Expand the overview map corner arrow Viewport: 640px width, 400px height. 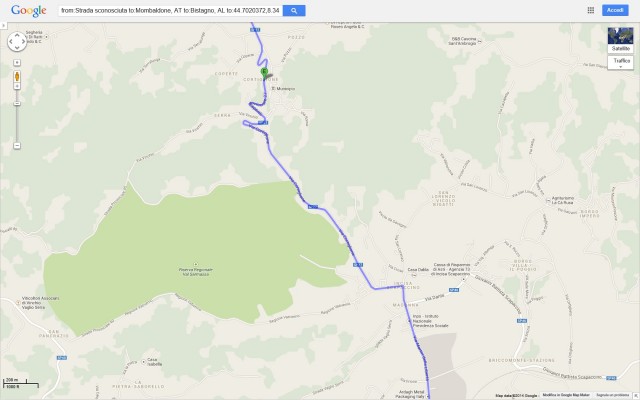coord(636,396)
